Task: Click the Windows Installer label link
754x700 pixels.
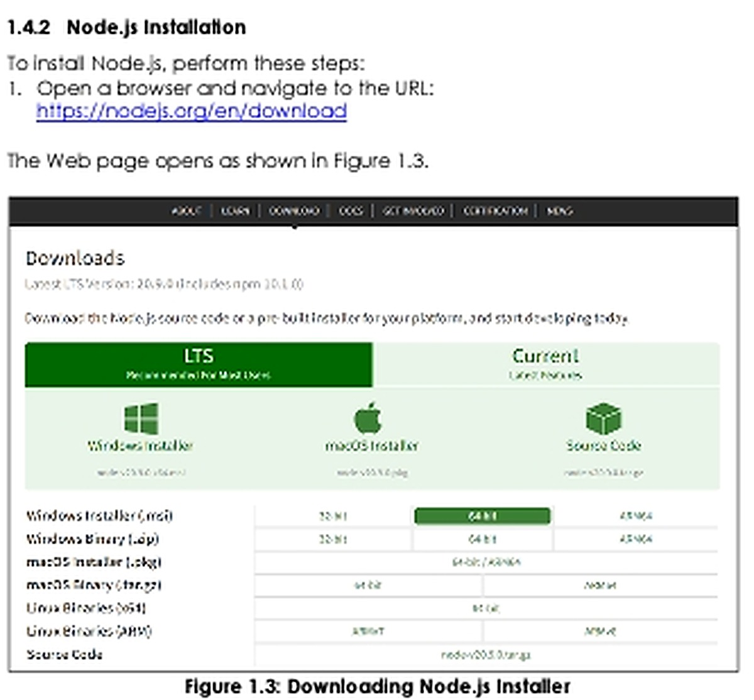Action: (x=140, y=446)
